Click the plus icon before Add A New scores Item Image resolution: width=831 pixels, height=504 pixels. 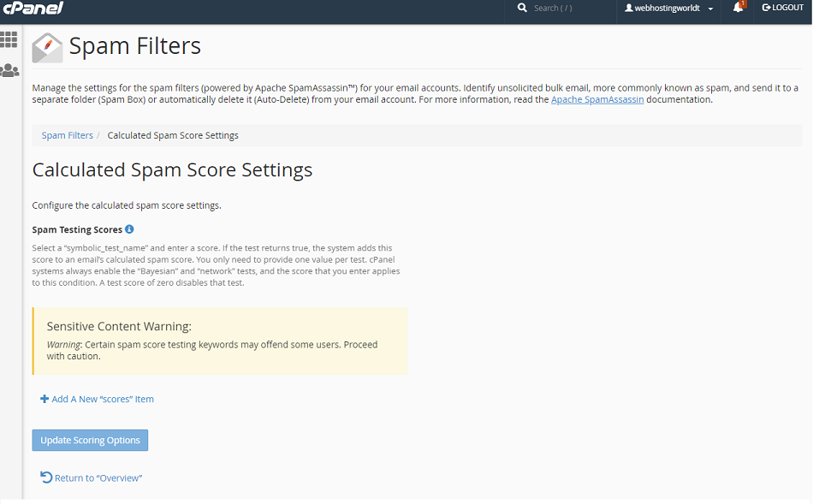pyautogui.click(x=44, y=398)
